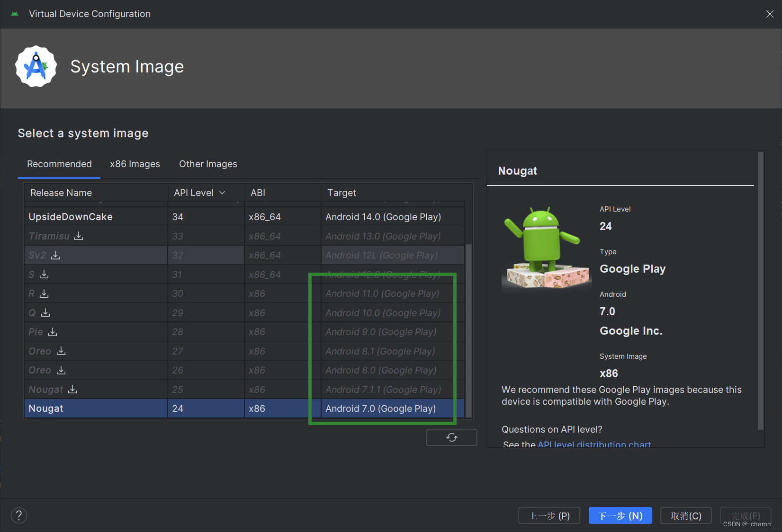Click Android 7.0 (Google Play) target cell

coord(393,408)
